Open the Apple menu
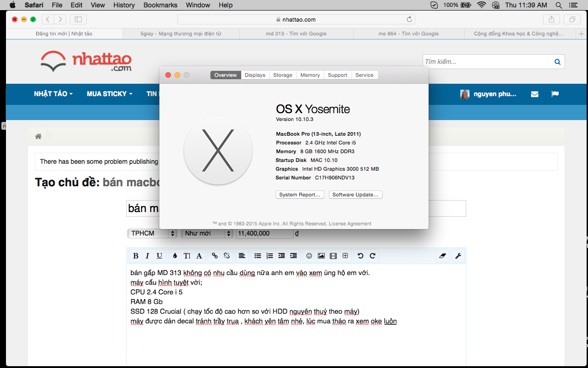This screenshot has height=368, width=588. [x=12, y=5]
